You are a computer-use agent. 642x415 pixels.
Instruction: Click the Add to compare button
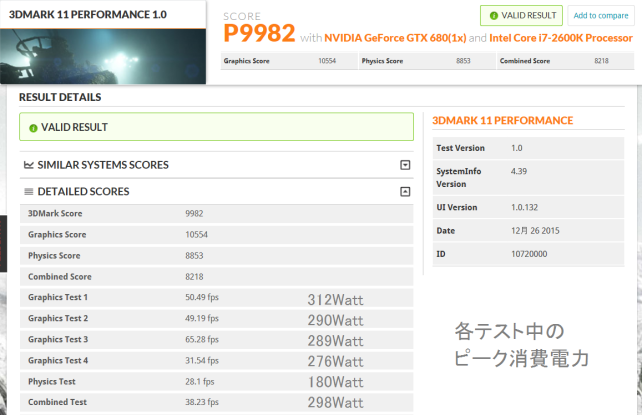[601, 16]
